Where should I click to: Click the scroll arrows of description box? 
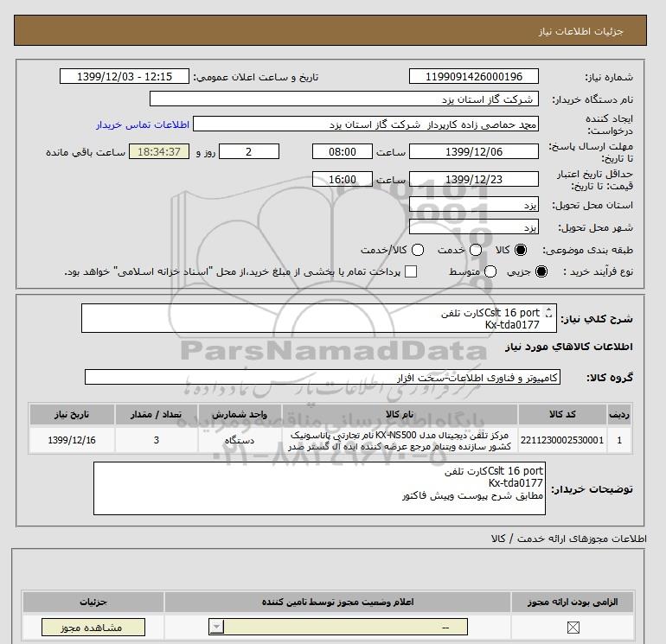(x=548, y=312)
